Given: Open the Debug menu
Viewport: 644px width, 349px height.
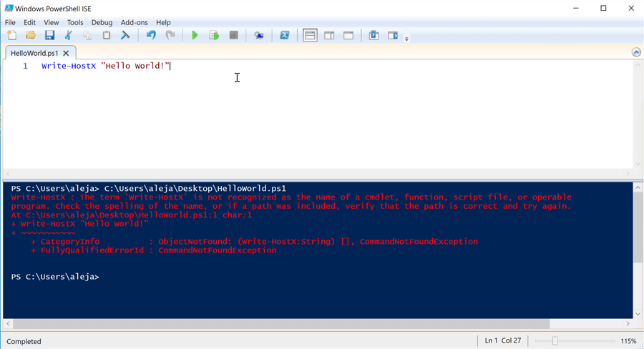Looking at the screenshot, I should click(x=102, y=23).
